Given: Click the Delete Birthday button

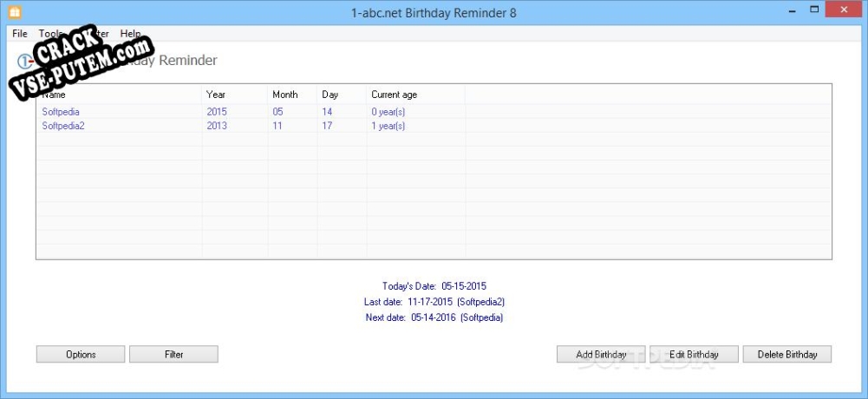Looking at the screenshot, I should pyautogui.click(x=787, y=354).
